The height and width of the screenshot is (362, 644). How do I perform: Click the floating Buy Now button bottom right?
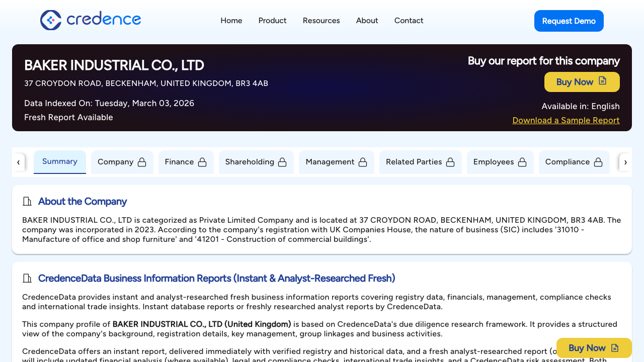click(594, 347)
